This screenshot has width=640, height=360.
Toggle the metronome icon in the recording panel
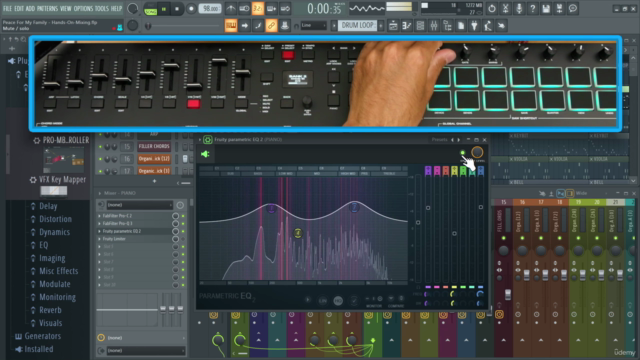[231, 9]
